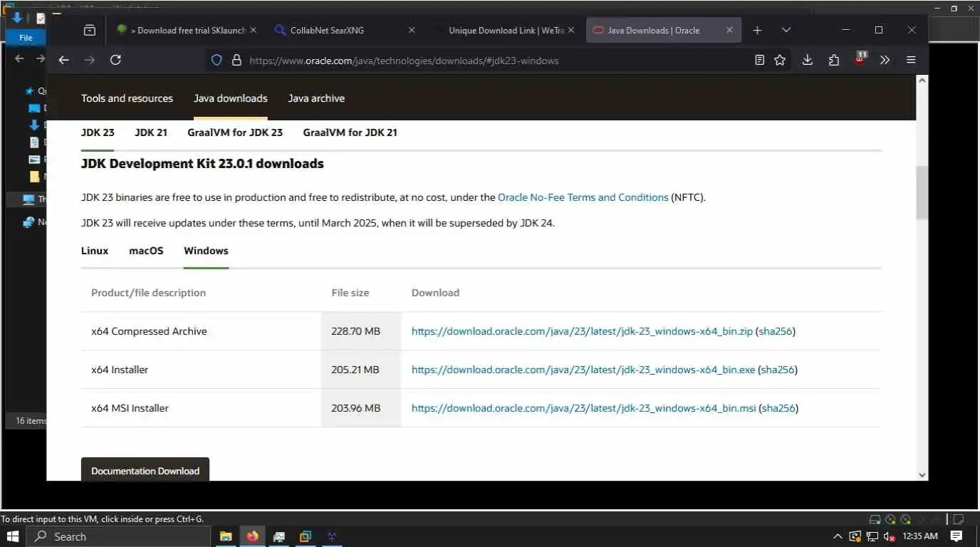Screen dimensions: 980x547
Task: Click the tracking protection shield icon
Action: click(217, 61)
